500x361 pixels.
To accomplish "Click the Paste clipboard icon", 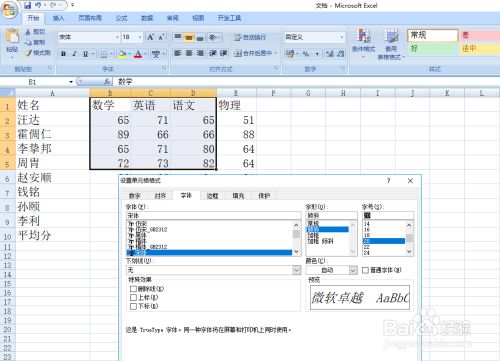I will click(12, 37).
